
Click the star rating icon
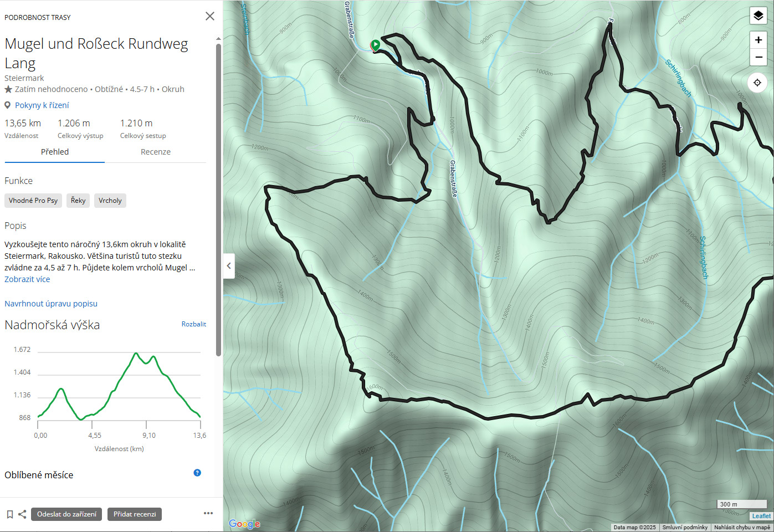(x=8, y=89)
